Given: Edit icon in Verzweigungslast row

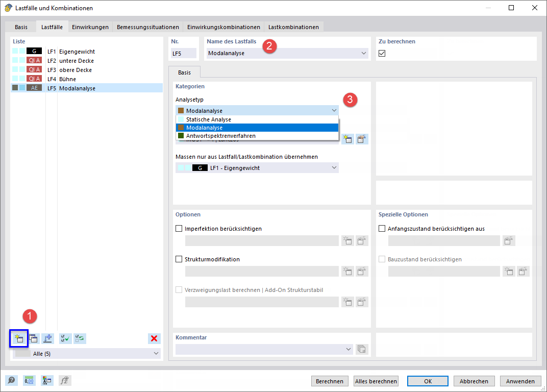Looking at the screenshot, I should 362,302.
